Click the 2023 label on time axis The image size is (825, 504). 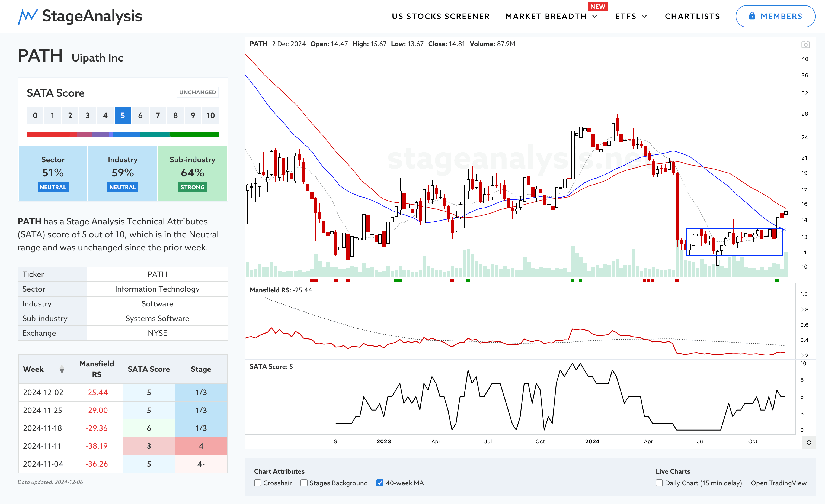pyautogui.click(x=384, y=441)
